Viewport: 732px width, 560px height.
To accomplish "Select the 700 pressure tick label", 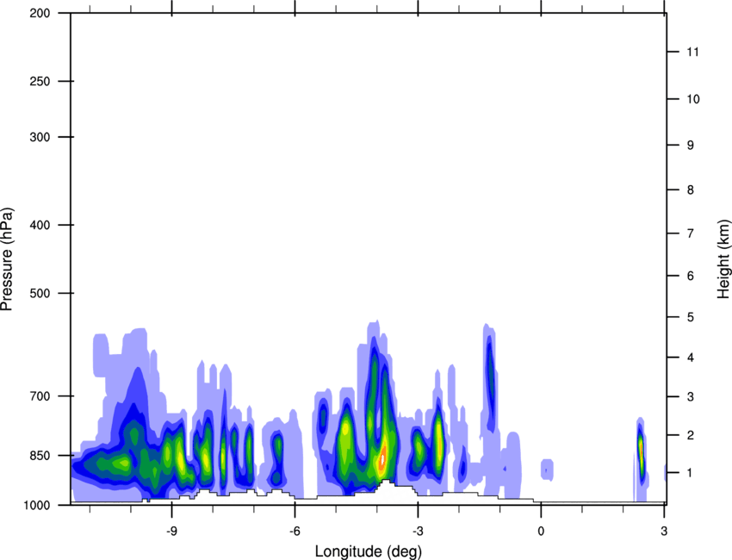I will [40, 396].
